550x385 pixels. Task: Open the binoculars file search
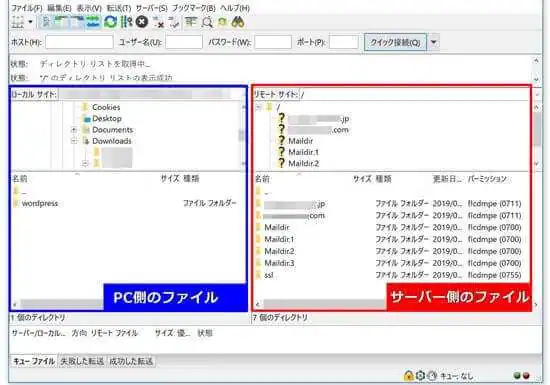(x=238, y=22)
